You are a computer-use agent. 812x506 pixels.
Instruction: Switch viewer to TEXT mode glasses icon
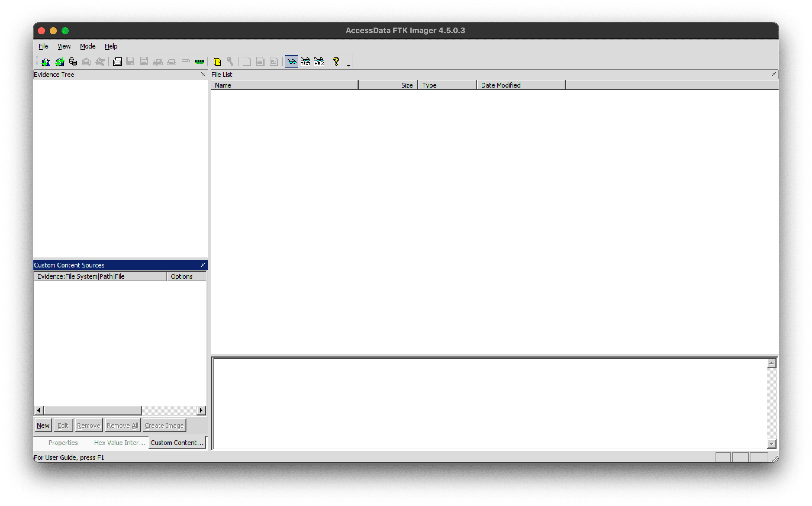[x=305, y=62]
